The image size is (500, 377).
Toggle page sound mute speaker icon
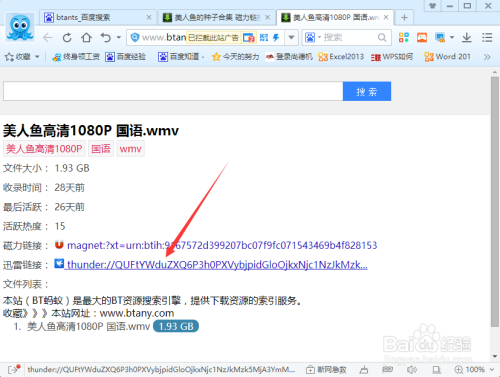tap(412, 369)
